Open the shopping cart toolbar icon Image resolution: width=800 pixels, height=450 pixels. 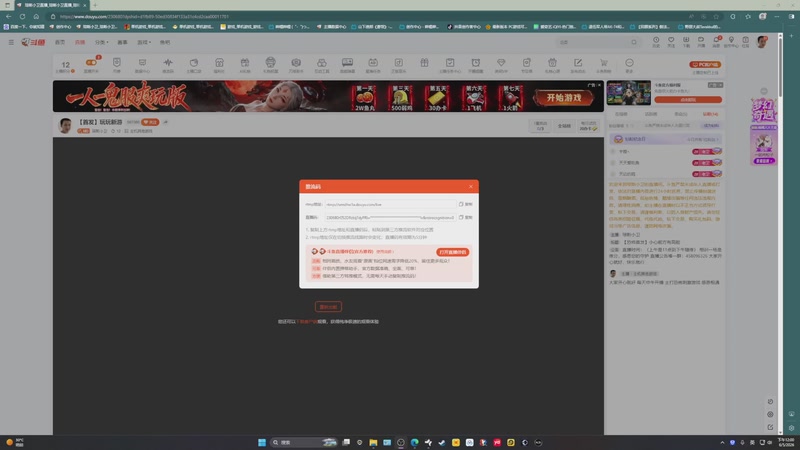[x=604, y=65]
